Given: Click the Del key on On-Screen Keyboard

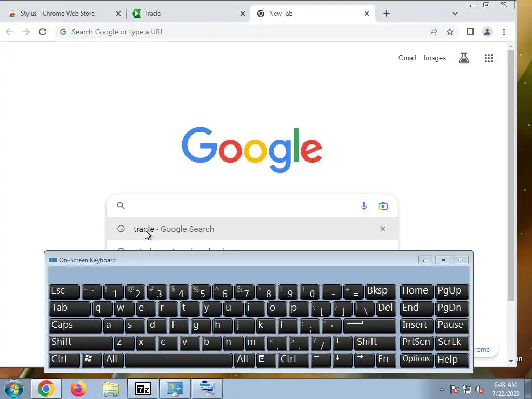Looking at the screenshot, I should tap(386, 309).
